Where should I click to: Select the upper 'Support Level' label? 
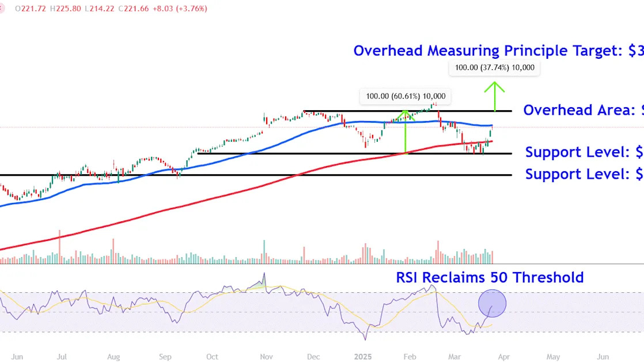(x=584, y=152)
